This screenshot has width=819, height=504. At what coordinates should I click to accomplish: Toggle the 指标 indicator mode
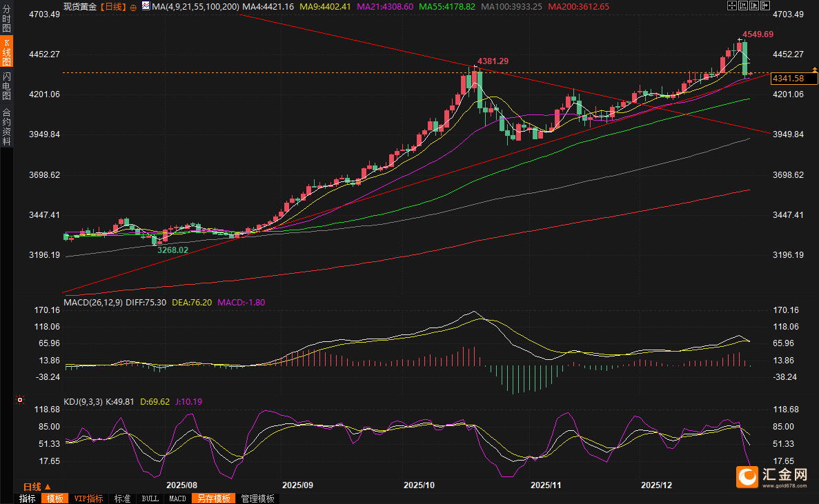28,498
